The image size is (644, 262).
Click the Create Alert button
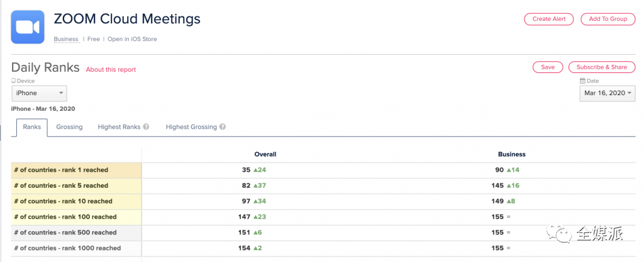548,19
